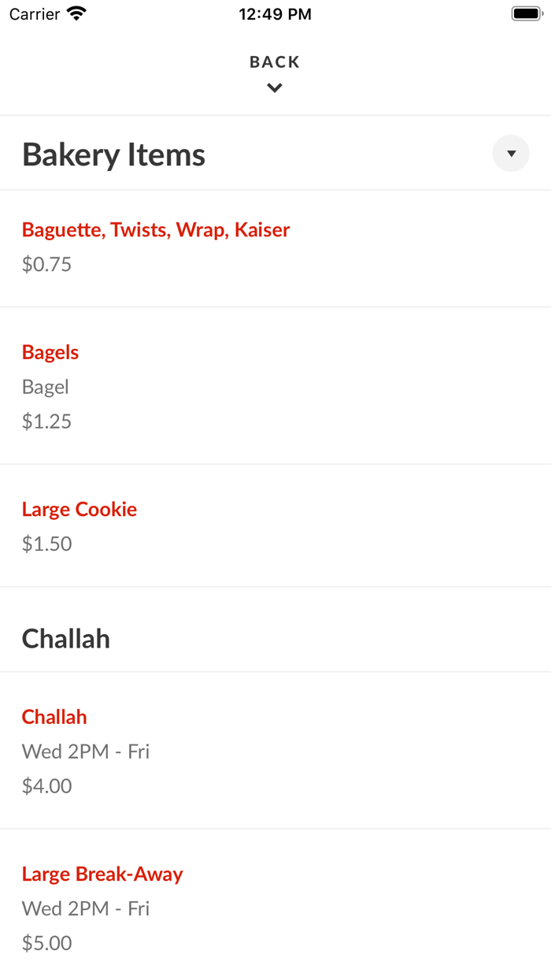Tap the Challah section header

tap(65, 638)
